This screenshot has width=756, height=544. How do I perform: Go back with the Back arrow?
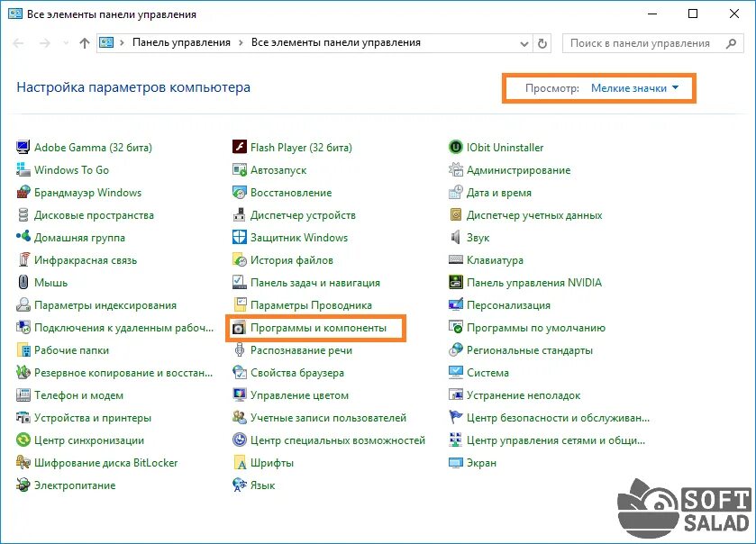(18, 43)
